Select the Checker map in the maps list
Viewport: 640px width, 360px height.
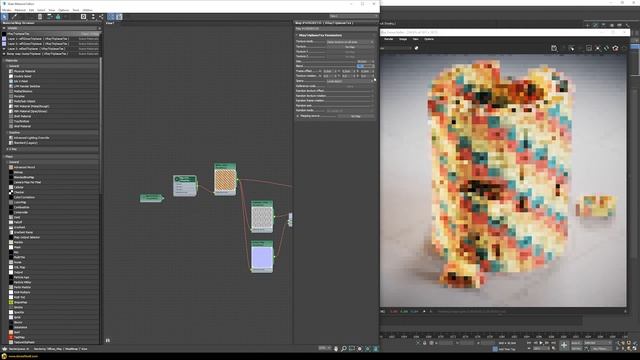click(19, 192)
